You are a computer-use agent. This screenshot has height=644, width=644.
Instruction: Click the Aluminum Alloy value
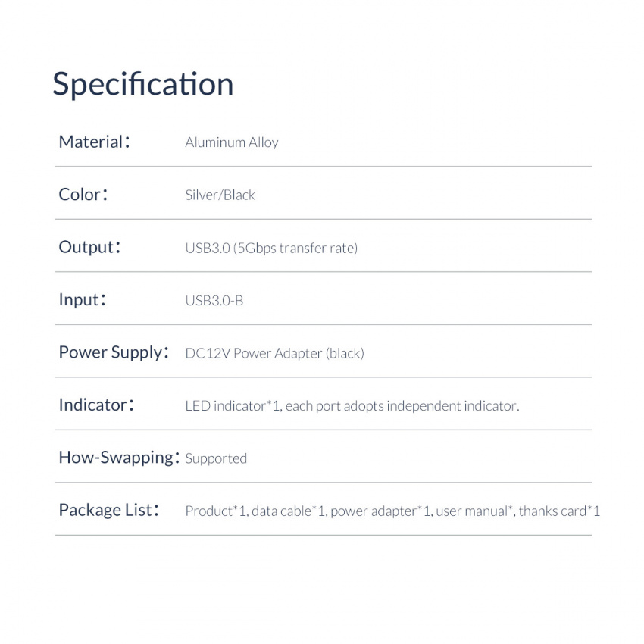(232, 142)
